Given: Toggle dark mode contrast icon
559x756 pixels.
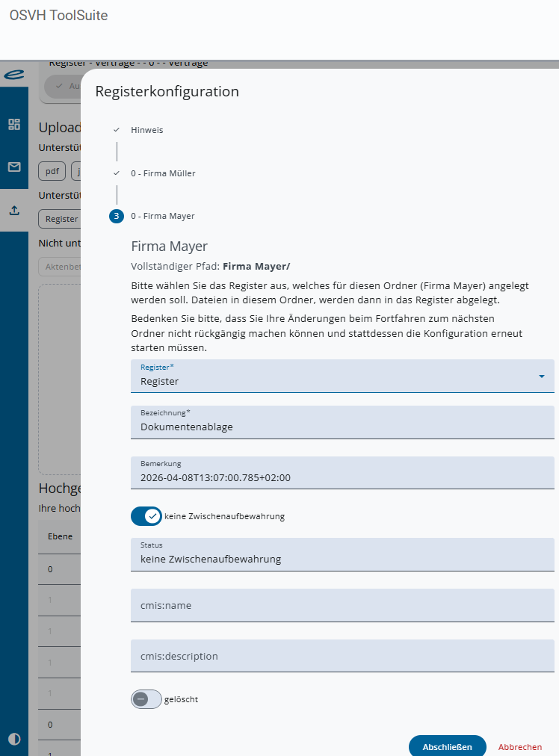Looking at the screenshot, I should 14,739.
